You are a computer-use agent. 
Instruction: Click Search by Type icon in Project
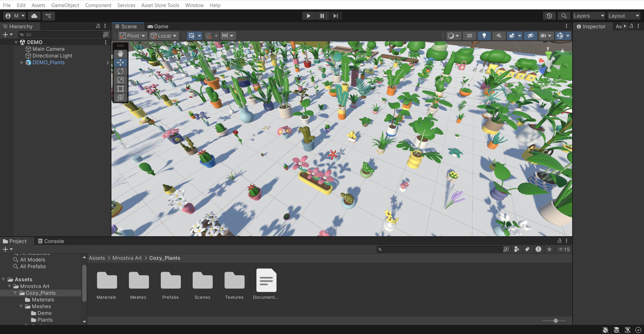(x=517, y=249)
